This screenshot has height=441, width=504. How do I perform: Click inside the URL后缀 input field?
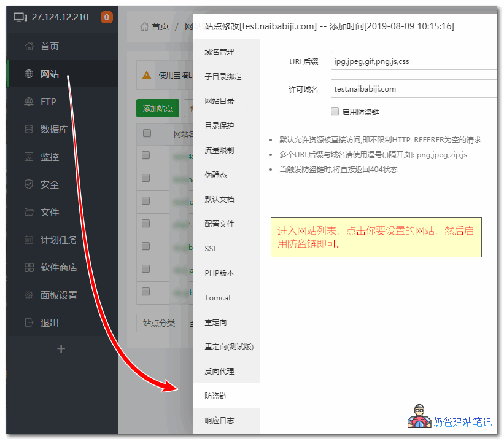click(413, 61)
